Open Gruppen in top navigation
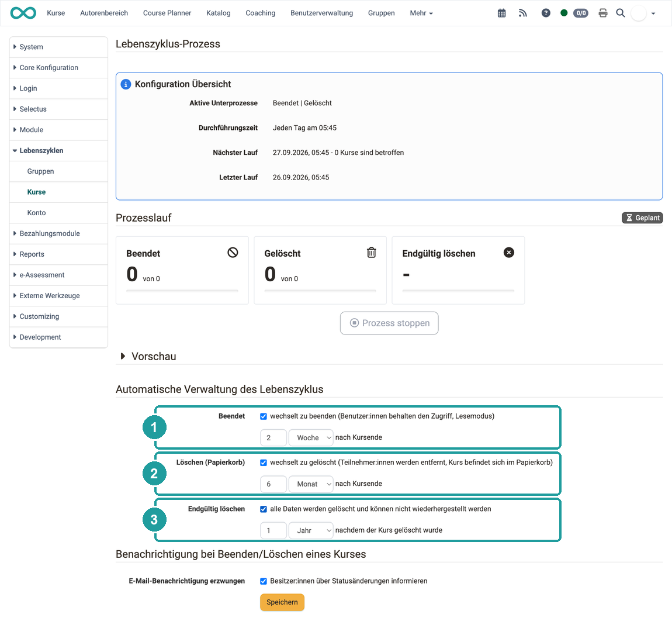This screenshot has width=672, height=621. coord(381,13)
